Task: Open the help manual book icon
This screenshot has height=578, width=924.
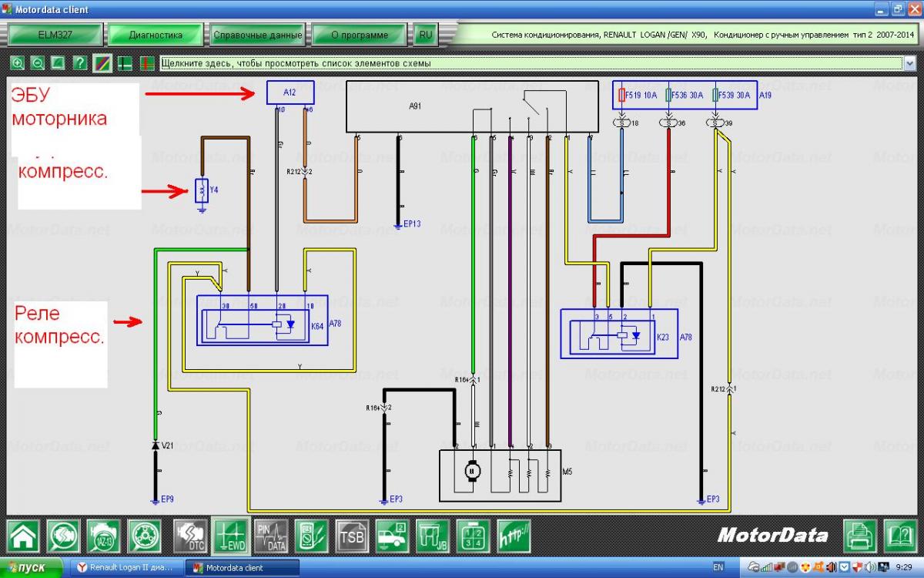Action: pyautogui.click(x=899, y=536)
